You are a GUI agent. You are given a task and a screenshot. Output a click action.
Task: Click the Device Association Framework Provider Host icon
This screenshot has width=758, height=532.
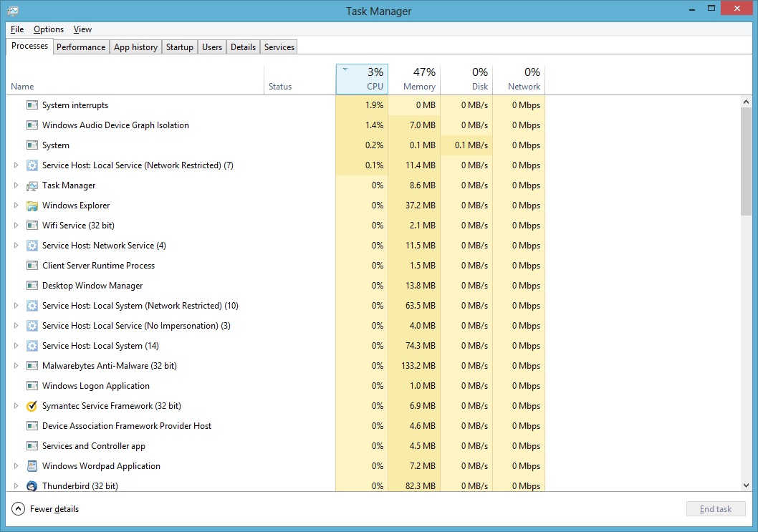point(32,426)
